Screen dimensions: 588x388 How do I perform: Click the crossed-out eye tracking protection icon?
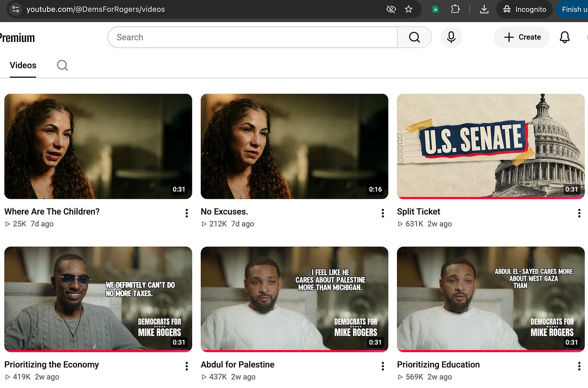pyautogui.click(x=391, y=9)
